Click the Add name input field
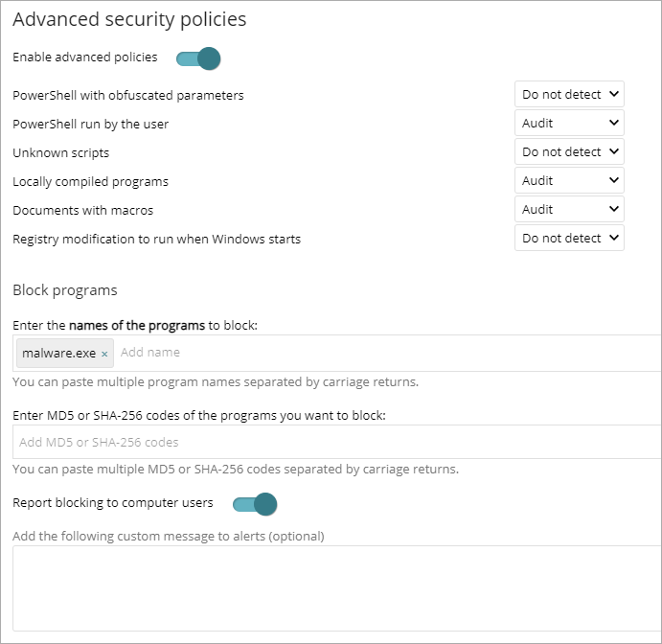Image resolution: width=662 pixels, height=644 pixels. pyautogui.click(x=383, y=353)
